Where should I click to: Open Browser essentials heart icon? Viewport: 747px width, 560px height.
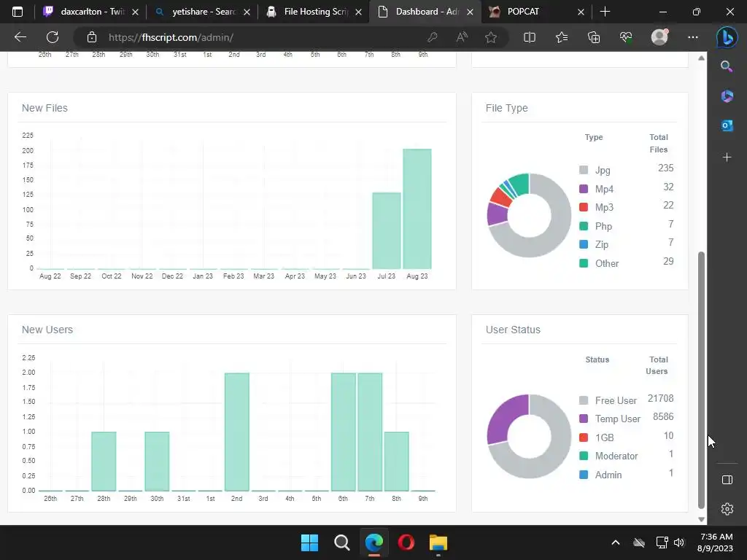(x=626, y=37)
